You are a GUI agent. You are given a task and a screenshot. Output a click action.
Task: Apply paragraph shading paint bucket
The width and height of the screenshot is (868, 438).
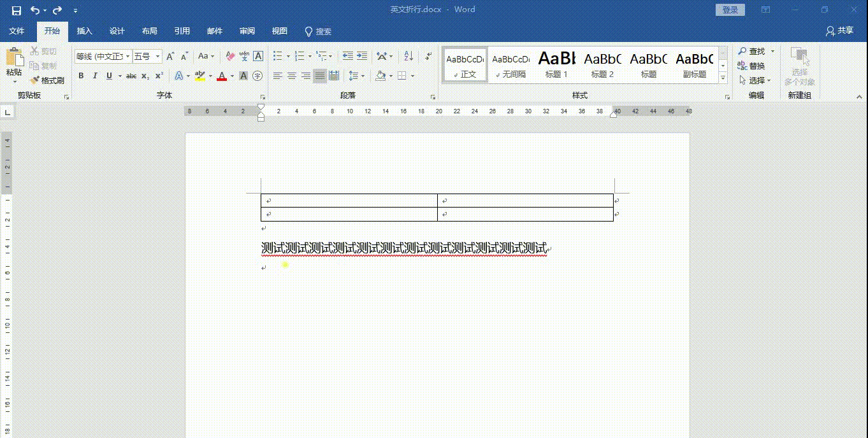pyautogui.click(x=380, y=76)
